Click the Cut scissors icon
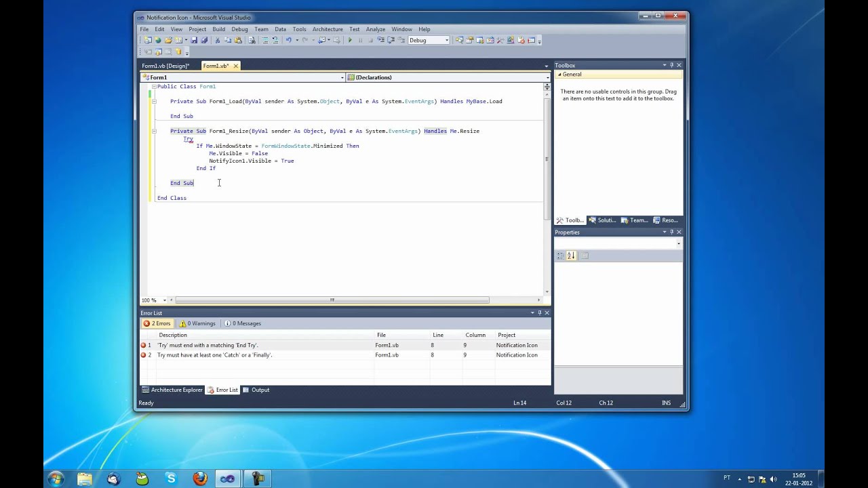868x488 pixels. 217,40
